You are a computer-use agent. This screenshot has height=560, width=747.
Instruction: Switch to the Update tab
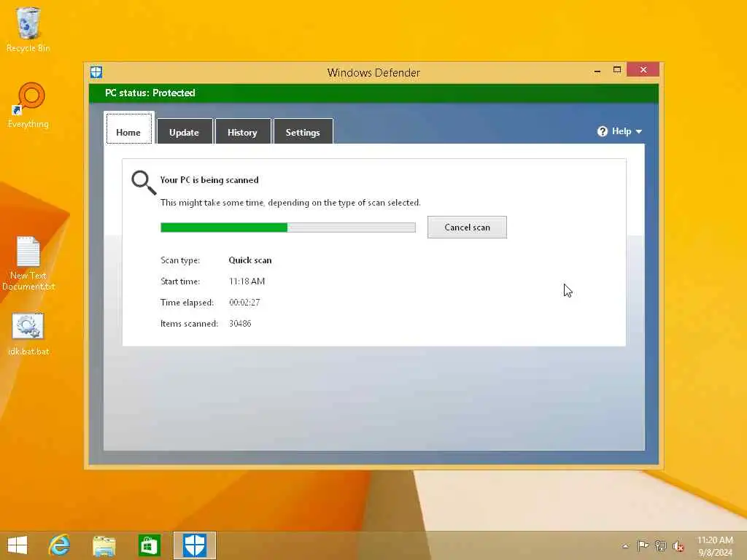point(185,131)
